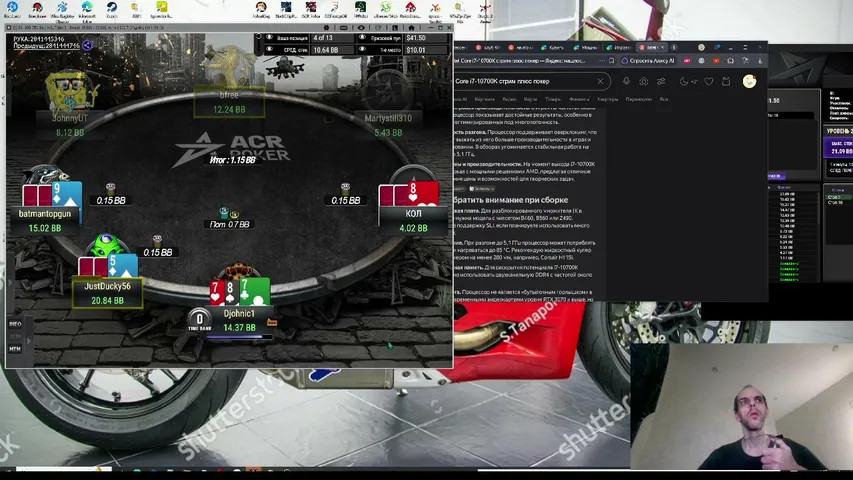Share the hand using the purple share icon
853x480 pixels.
pos(88,46)
